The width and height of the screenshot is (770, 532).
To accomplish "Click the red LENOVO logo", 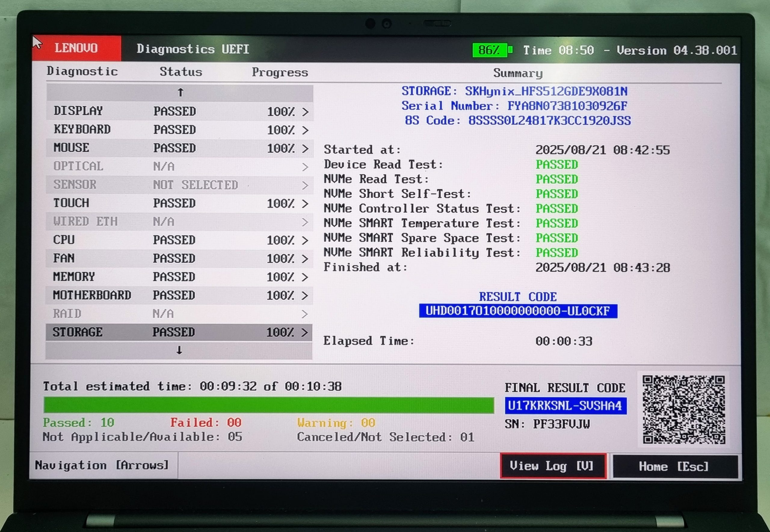I will tap(77, 48).
